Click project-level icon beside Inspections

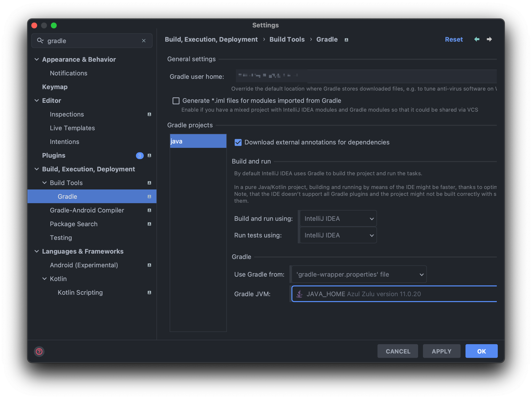(x=149, y=114)
